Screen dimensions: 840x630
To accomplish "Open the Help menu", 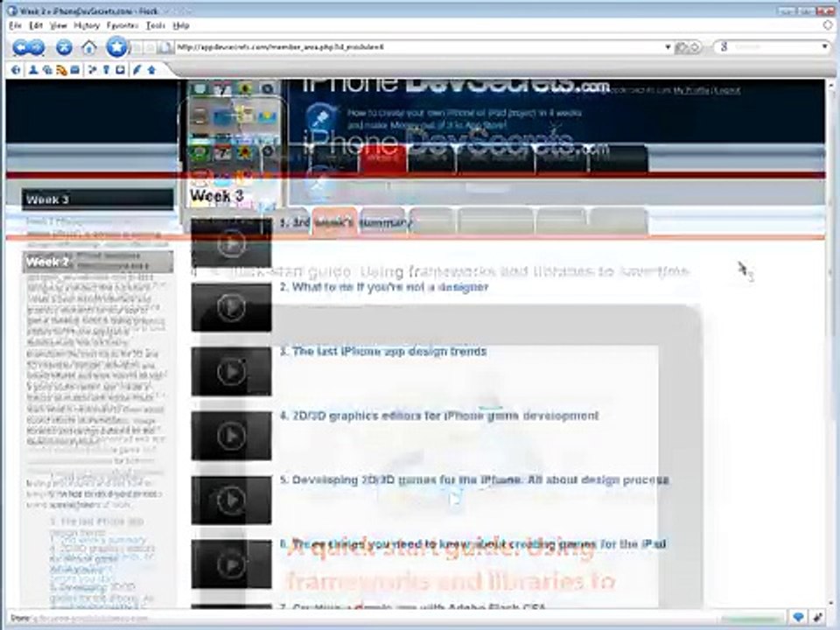I will pos(181,25).
